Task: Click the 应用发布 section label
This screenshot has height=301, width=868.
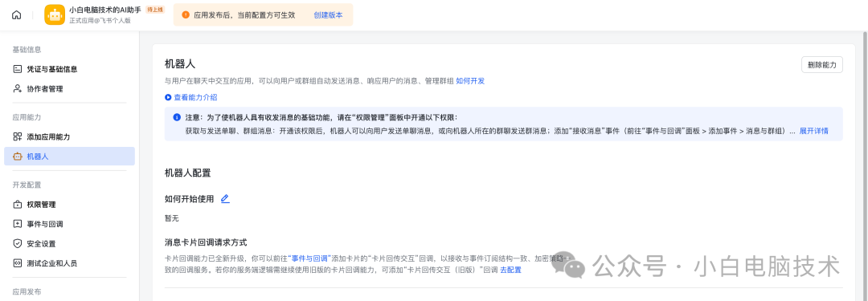Action: (x=27, y=291)
